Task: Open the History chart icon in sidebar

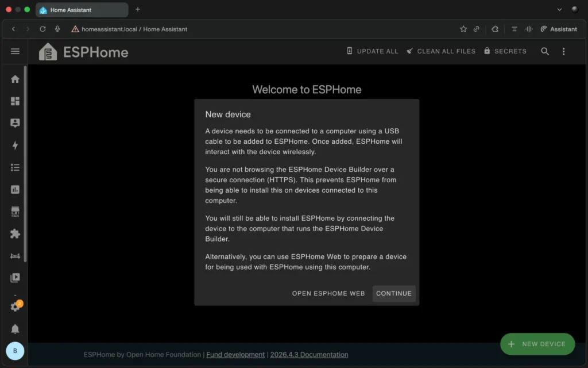Action: (x=15, y=190)
